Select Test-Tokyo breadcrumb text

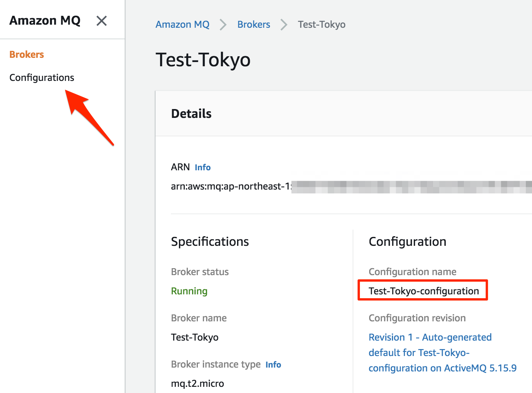click(x=321, y=24)
